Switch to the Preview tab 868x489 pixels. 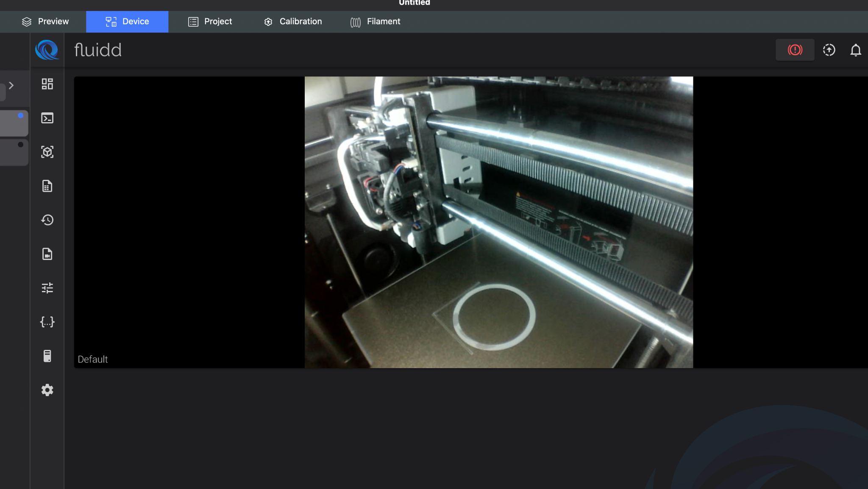45,22
